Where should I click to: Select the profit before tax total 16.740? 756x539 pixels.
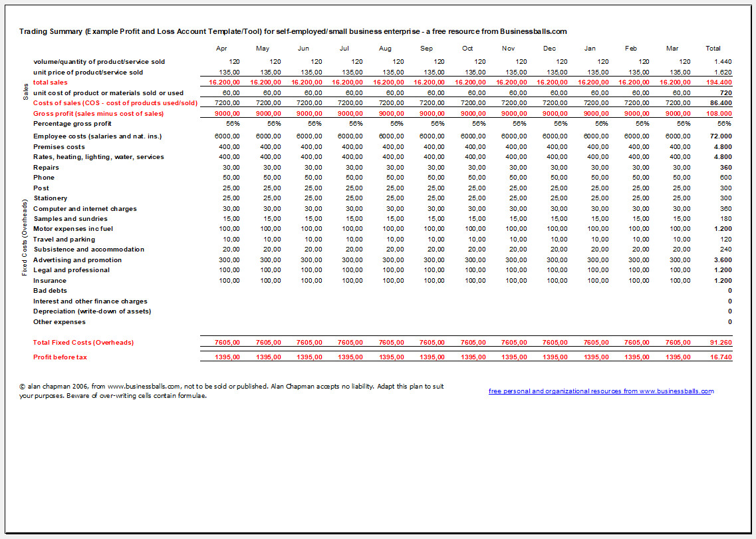(x=720, y=357)
